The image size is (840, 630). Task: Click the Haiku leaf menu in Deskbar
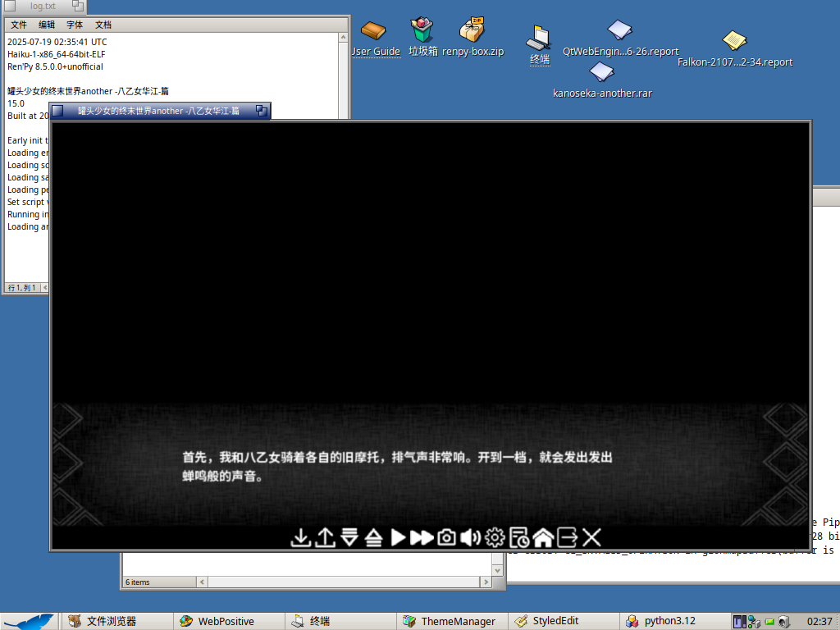pos(28,622)
